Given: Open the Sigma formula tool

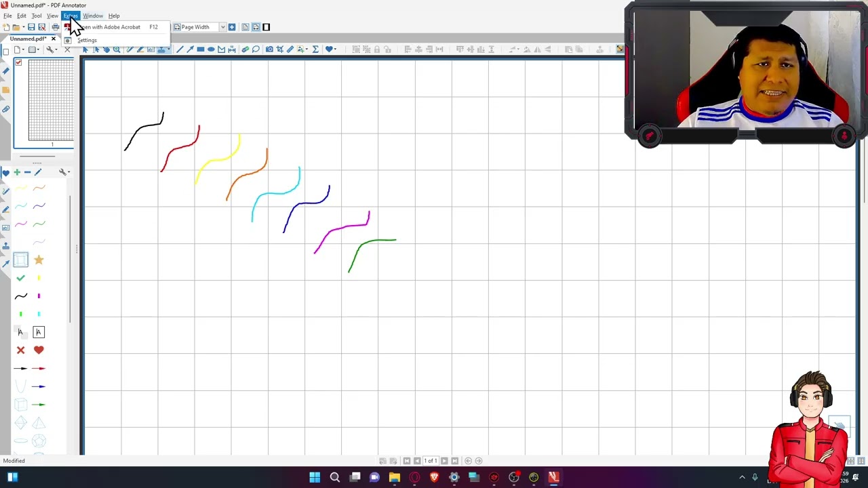Looking at the screenshot, I should pyautogui.click(x=315, y=49).
